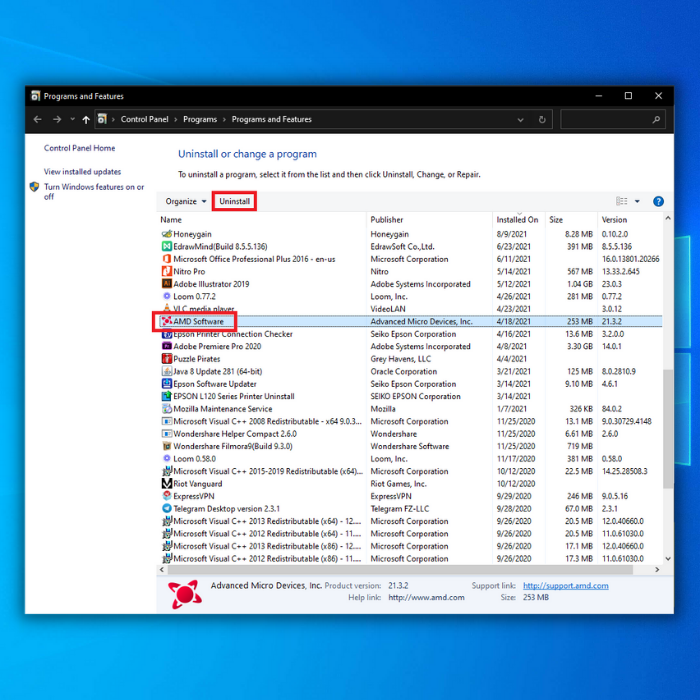Click the Riot Games, Inc. publisher cell
Image resolution: width=700 pixels, height=700 pixels.
(398, 484)
